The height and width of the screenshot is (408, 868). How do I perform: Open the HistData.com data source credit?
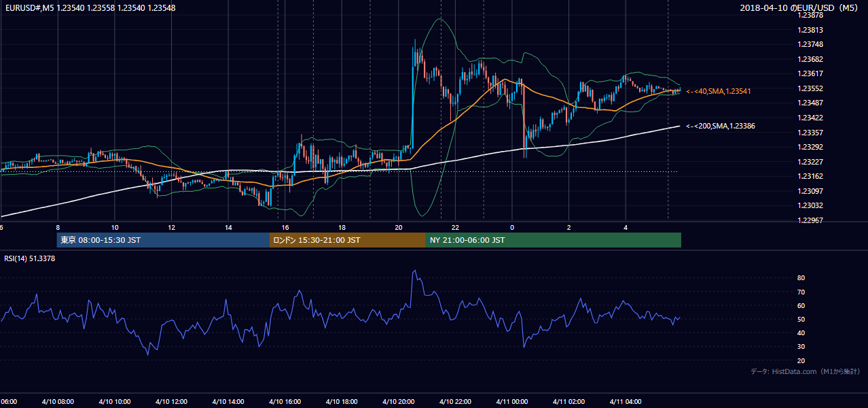(806, 371)
